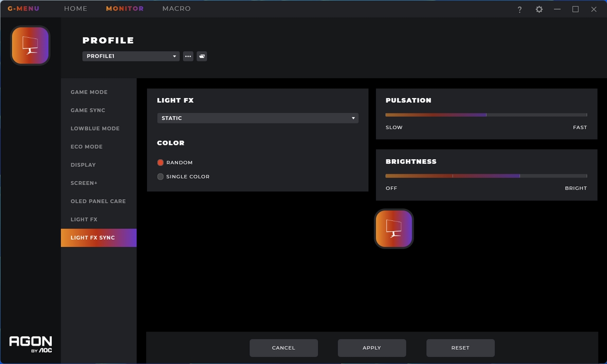607x364 pixels.
Task: Click the monitor device icon in left sidebar
Action: point(30,45)
